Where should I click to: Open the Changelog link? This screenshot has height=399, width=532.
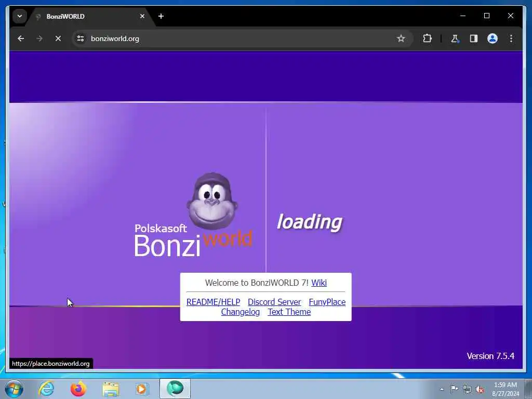pyautogui.click(x=240, y=312)
